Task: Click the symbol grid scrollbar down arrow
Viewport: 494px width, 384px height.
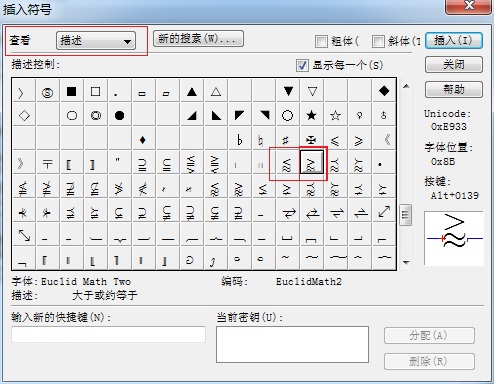Action: [x=406, y=263]
